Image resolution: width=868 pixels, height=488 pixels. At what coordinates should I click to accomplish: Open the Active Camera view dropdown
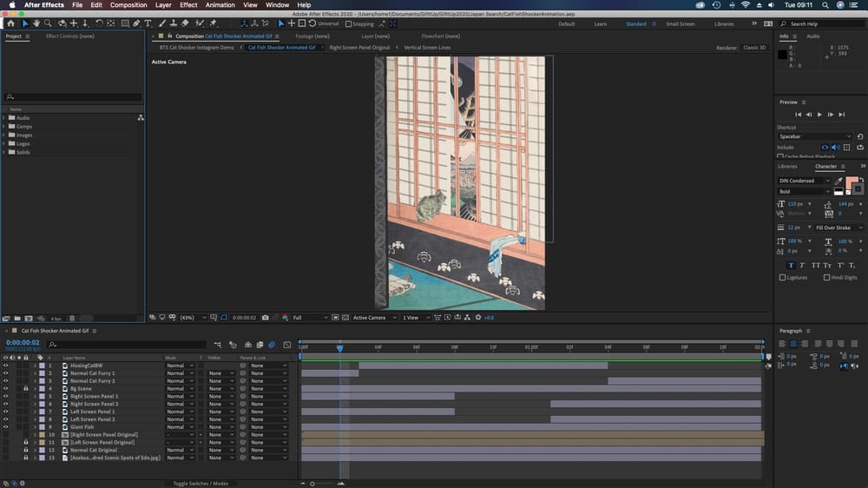pyautogui.click(x=375, y=318)
